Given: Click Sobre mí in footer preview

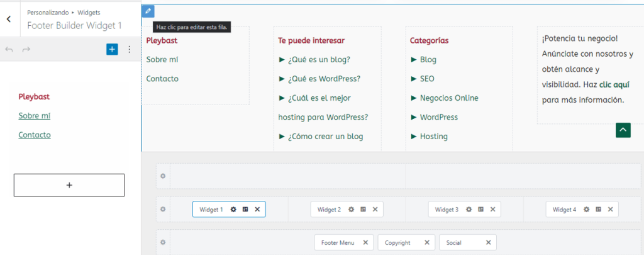Looking at the screenshot, I should 162,60.
